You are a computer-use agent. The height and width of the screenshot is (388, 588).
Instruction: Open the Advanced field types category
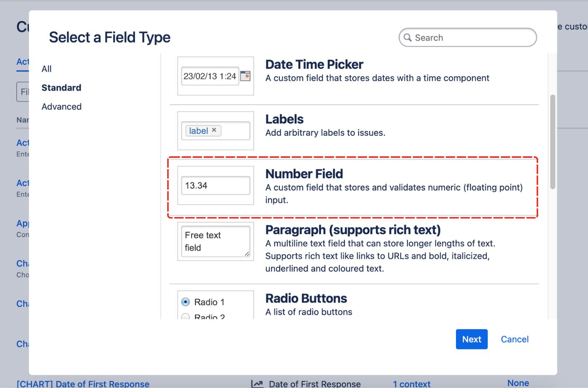[62, 106]
